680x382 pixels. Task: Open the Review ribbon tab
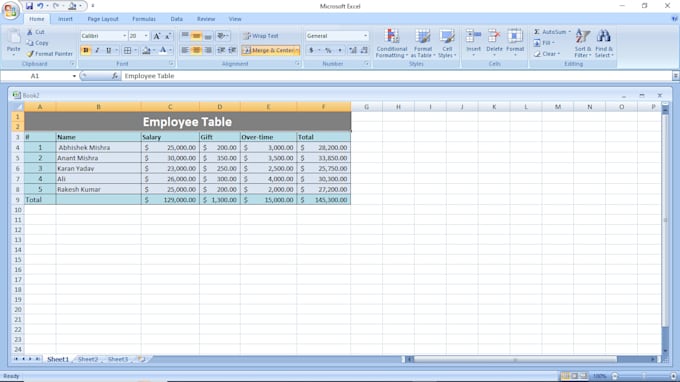(206, 19)
